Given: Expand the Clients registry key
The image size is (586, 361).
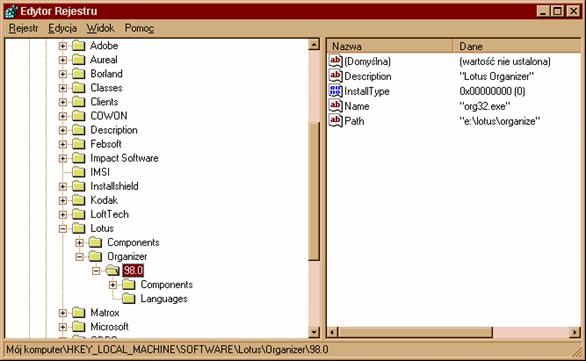Looking at the screenshot, I should click(63, 102).
